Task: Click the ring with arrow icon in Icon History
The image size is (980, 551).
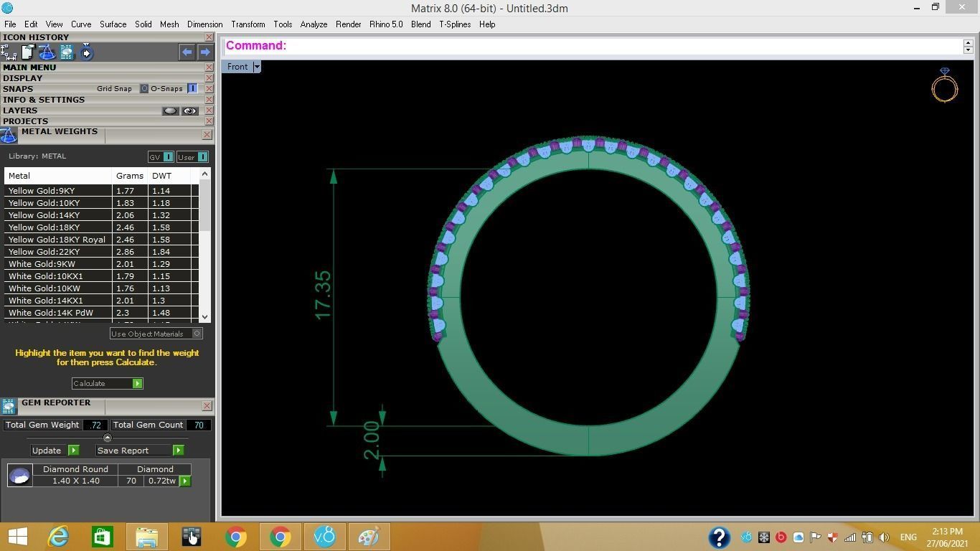Action: pyautogui.click(x=86, y=52)
